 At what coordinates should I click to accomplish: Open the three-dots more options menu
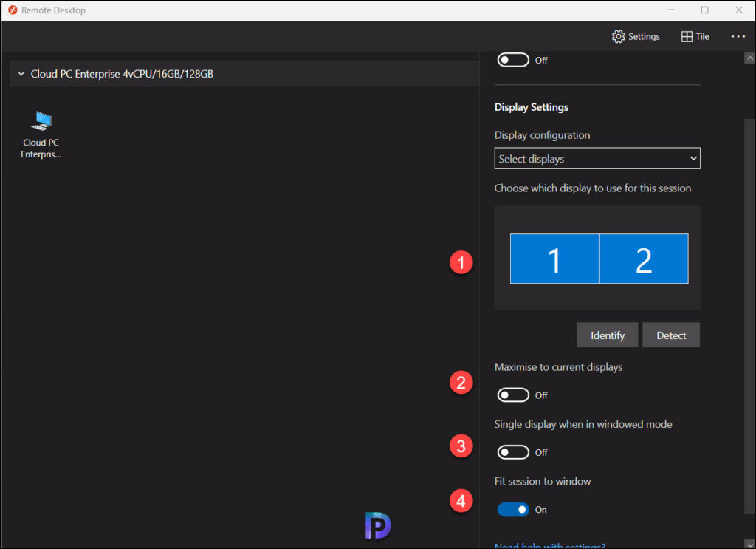pyautogui.click(x=738, y=37)
